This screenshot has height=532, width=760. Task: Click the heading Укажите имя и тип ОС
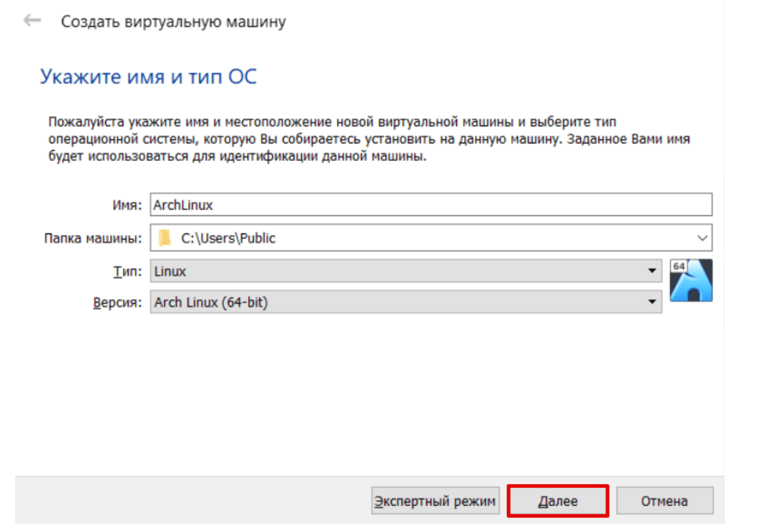[x=148, y=77]
